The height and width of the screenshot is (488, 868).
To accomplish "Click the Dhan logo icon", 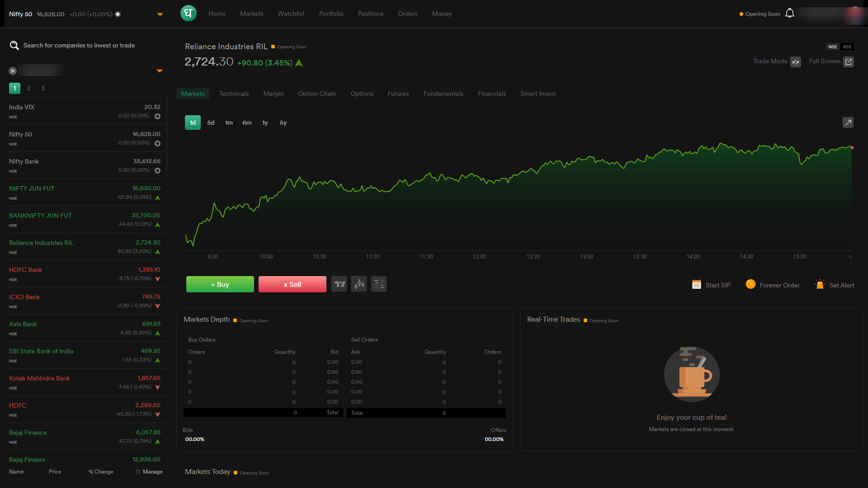I will (x=189, y=13).
